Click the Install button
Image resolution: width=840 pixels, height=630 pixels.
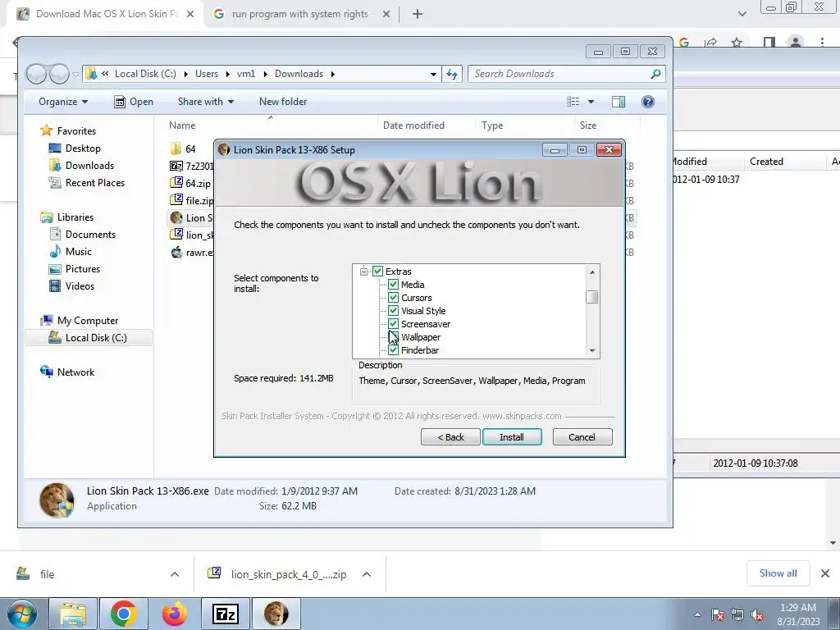click(x=512, y=437)
